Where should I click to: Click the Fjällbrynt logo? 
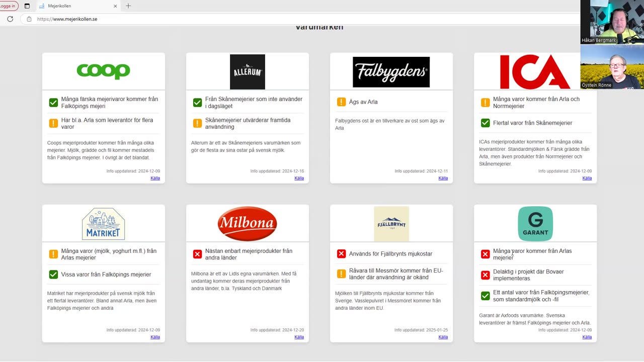coord(391,224)
